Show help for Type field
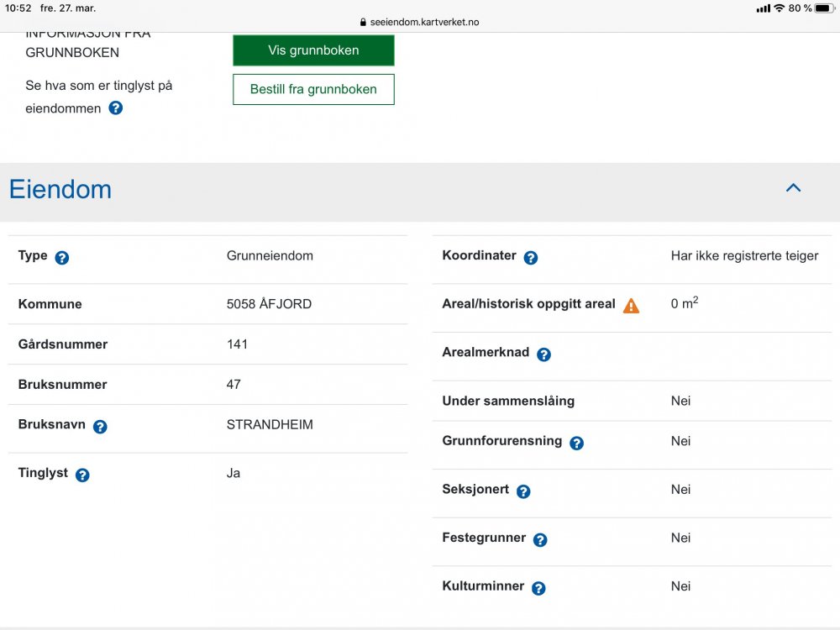The width and height of the screenshot is (840, 630). pyautogui.click(x=62, y=258)
